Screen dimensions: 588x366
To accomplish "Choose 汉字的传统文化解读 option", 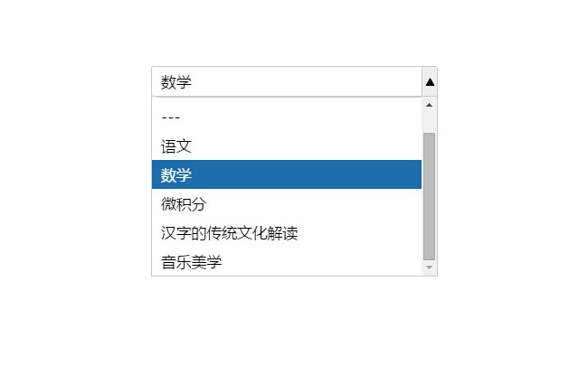I will pos(287,233).
